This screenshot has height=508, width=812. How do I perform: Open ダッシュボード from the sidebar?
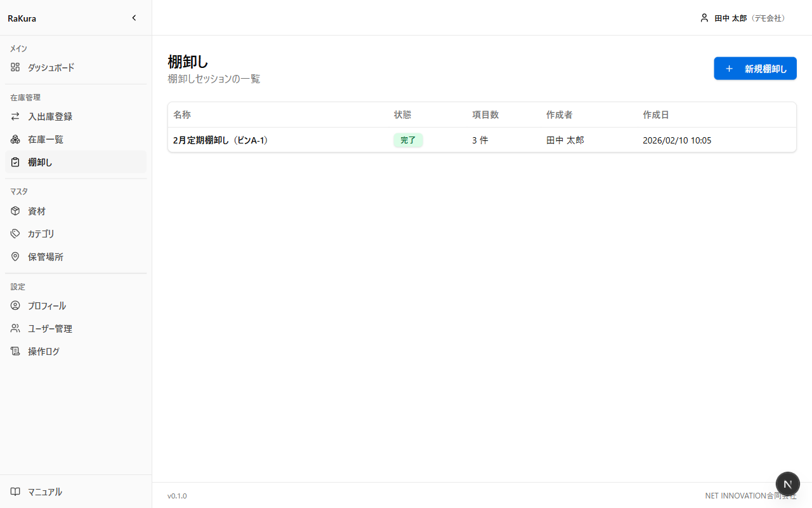[75, 67]
